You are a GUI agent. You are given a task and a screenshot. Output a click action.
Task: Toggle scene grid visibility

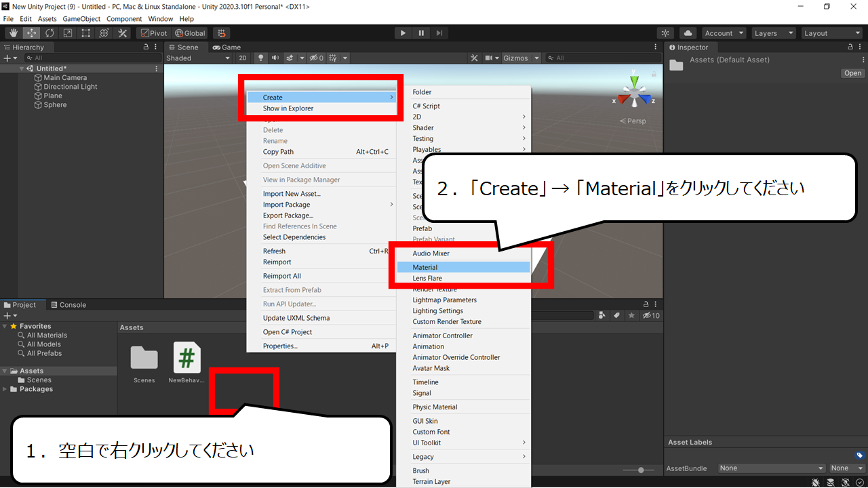[x=333, y=58]
